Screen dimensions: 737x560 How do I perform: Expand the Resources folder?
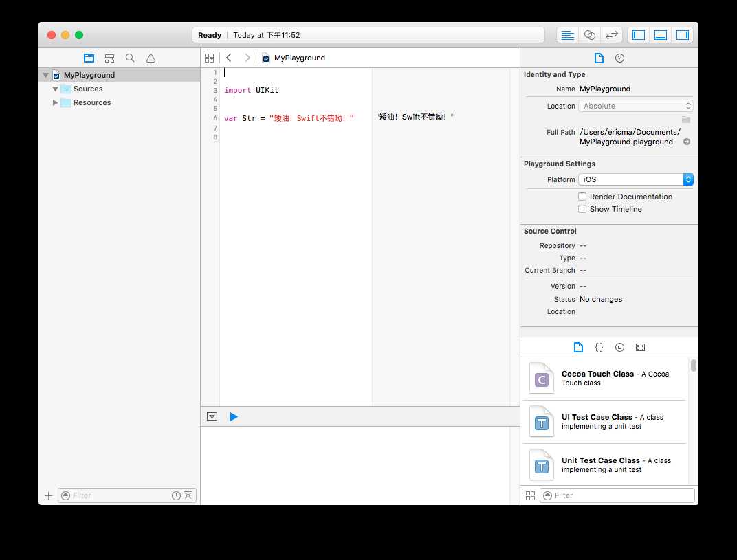[x=56, y=102]
